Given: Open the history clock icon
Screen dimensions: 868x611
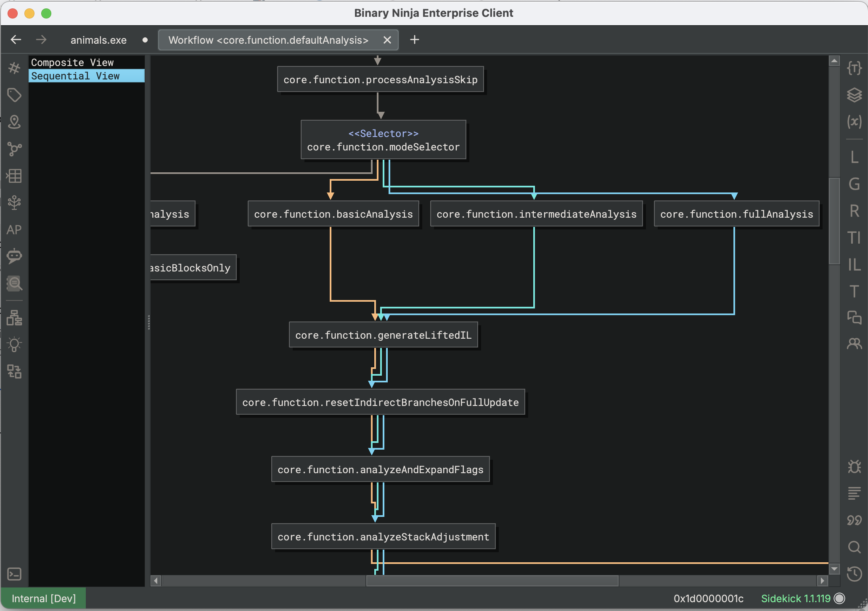Looking at the screenshot, I should pos(855,574).
